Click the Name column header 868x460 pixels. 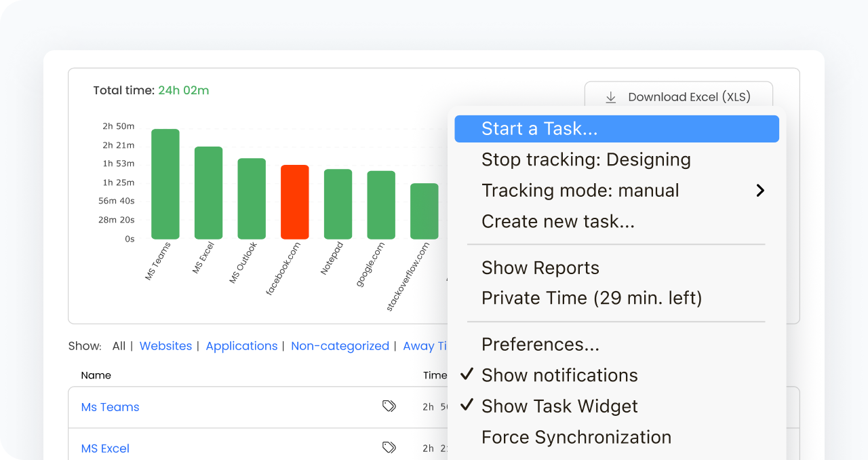96,375
